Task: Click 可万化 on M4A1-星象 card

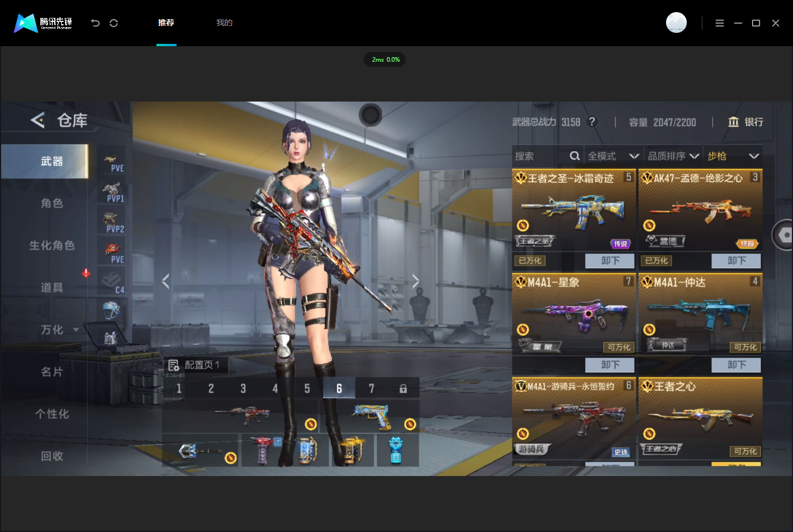Action: pos(619,347)
